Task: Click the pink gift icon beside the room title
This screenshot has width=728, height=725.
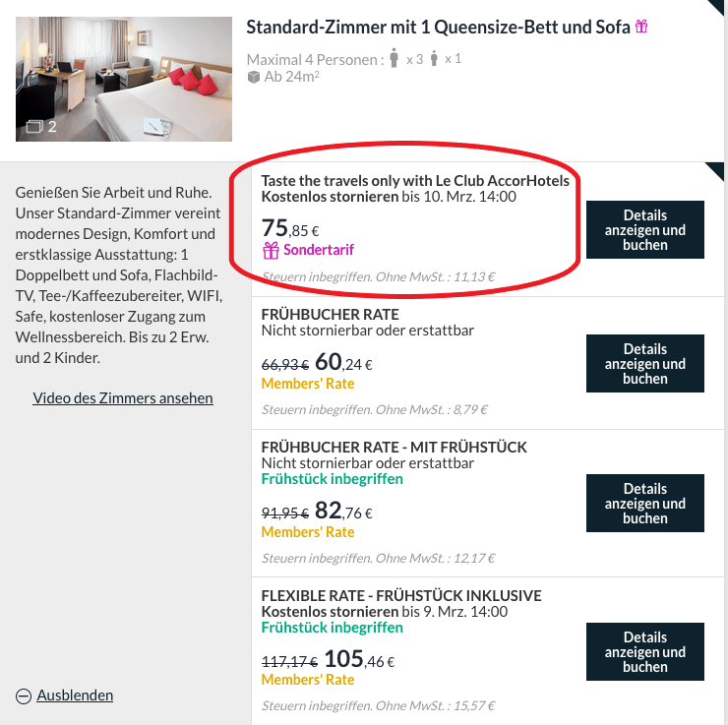Action: coord(641,28)
